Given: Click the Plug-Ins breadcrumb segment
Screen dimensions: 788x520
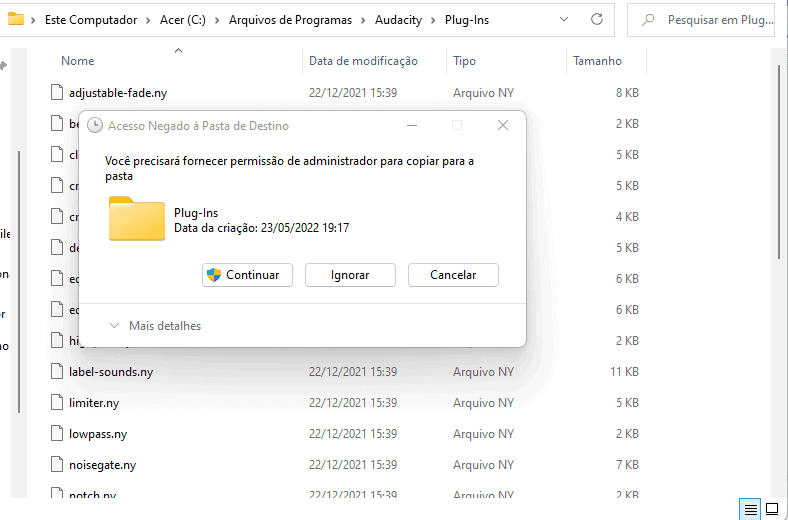Looking at the screenshot, I should pos(467,20).
